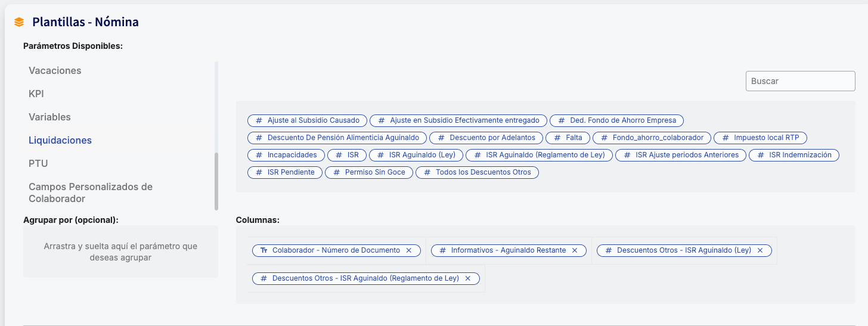Click the hash icon on the Informativos - Aguinaldo Restante chip
This screenshot has width=868, height=326.
(442, 251)
